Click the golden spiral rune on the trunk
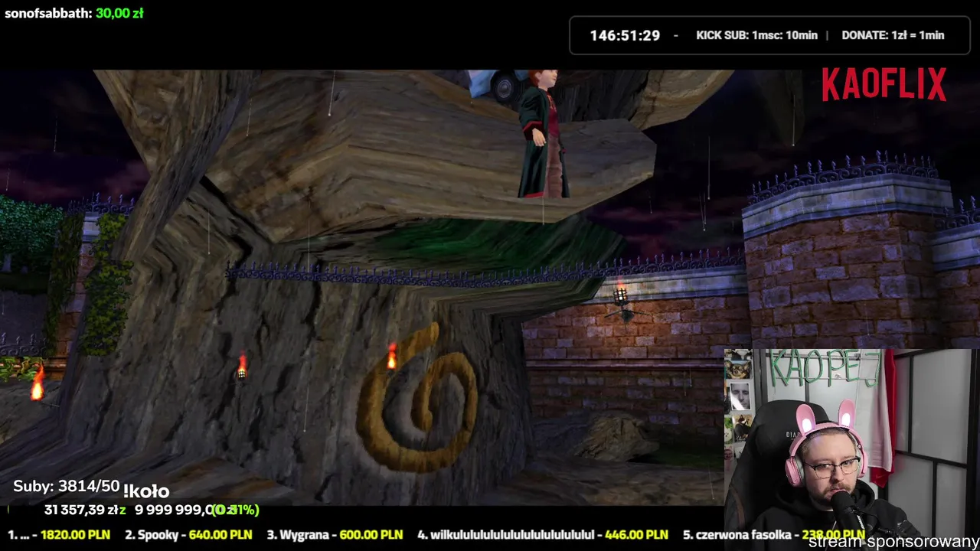 (417, 398)
